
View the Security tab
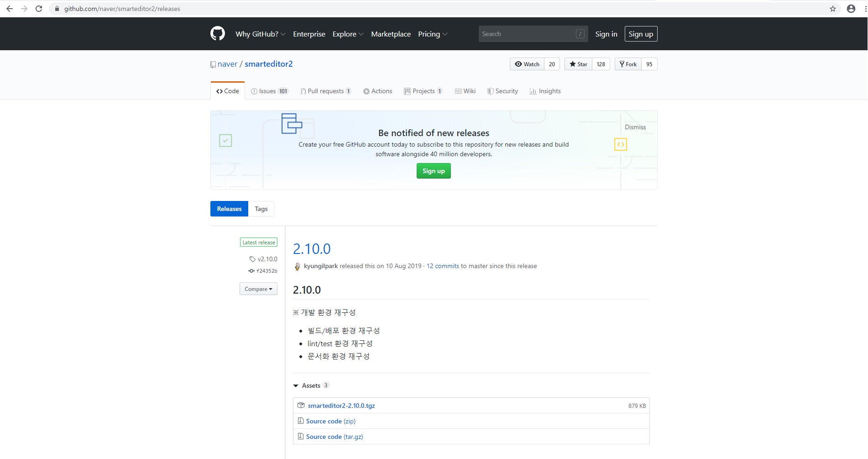503,91
